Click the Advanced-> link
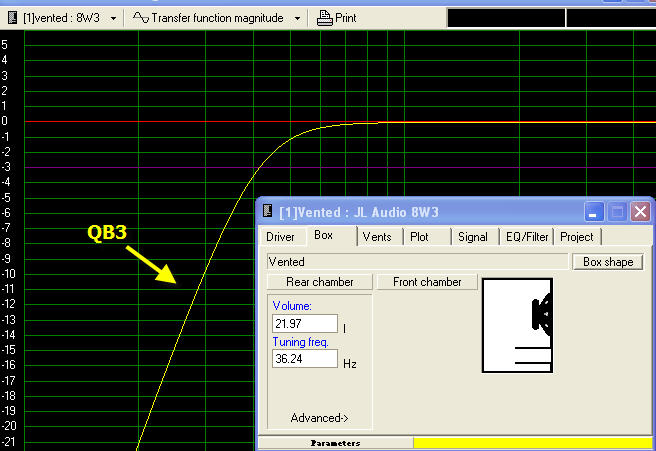The height and width of the screenshot is (451, 656). point(319,418)
